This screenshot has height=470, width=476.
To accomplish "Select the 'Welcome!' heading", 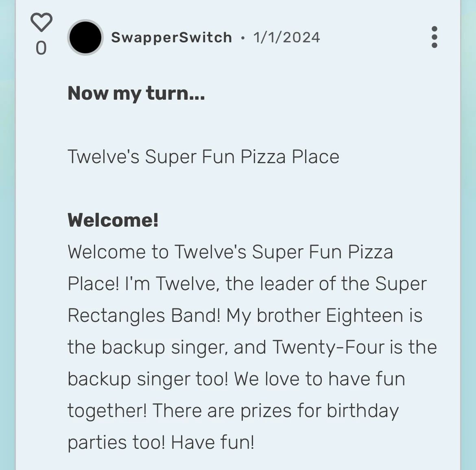I will [x=113, y=220].
